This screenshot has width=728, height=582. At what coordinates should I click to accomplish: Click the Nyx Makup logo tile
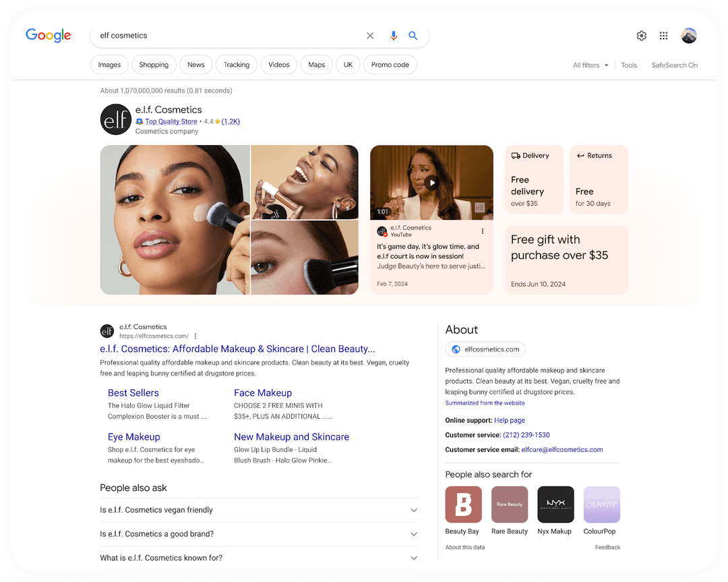point(555,504)
